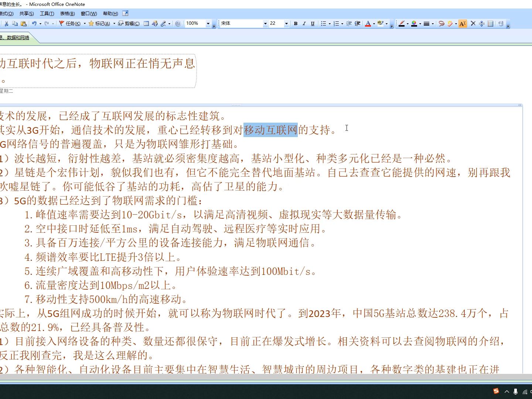The width and height of the screenshot is (532, 399).
Task: Expand the 任务(K) dropdown arrow
Action: coord(85,24)
